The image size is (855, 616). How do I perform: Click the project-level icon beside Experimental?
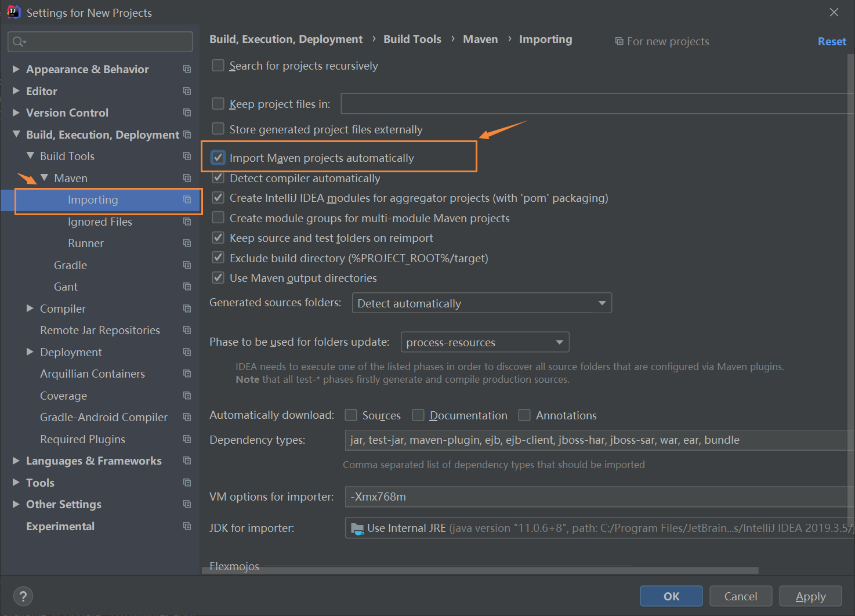tap(187, 526)
